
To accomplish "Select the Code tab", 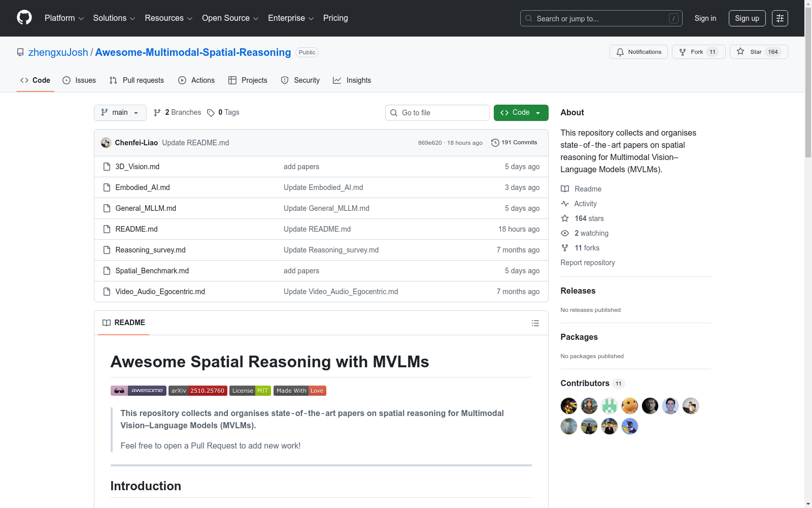I will [x=36, y=80].
